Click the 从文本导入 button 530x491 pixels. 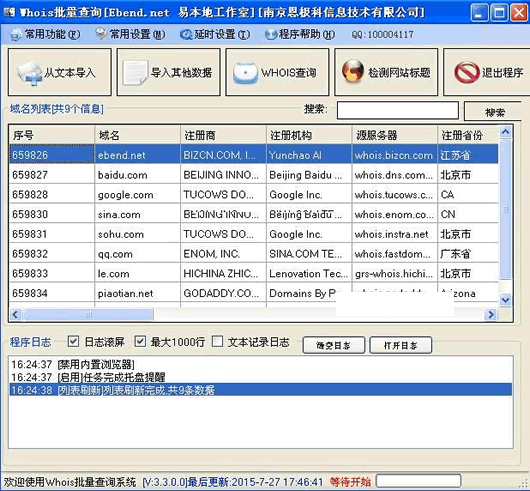point(60,72)
